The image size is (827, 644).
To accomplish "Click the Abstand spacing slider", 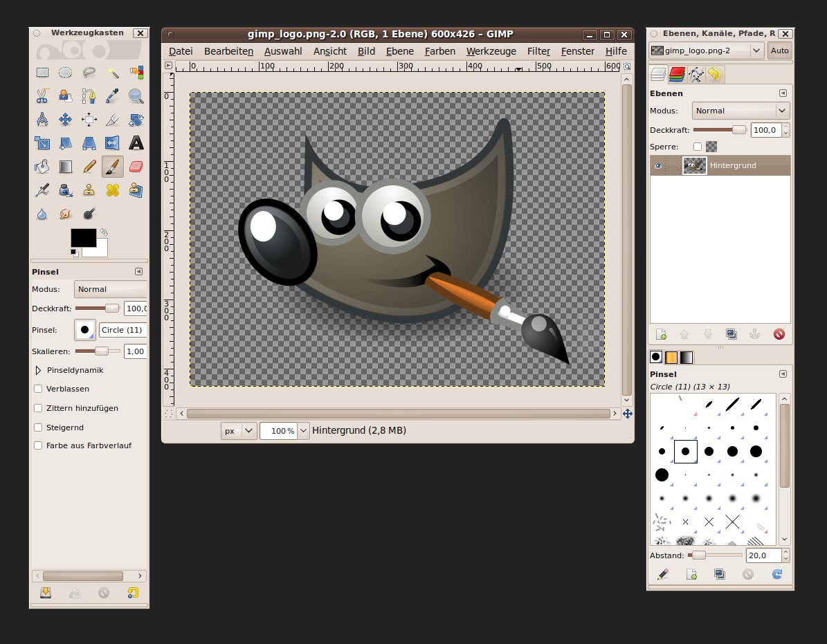I will tap(715, 555).
